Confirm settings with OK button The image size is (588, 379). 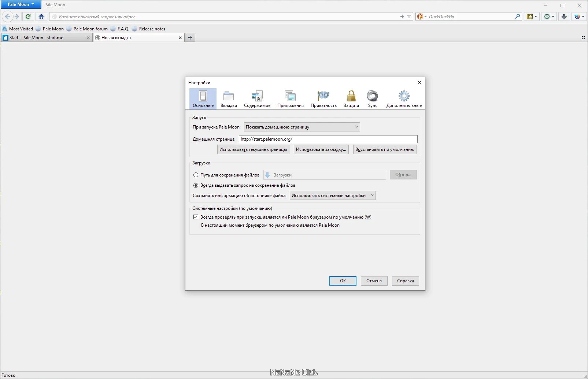click(343, 281)
